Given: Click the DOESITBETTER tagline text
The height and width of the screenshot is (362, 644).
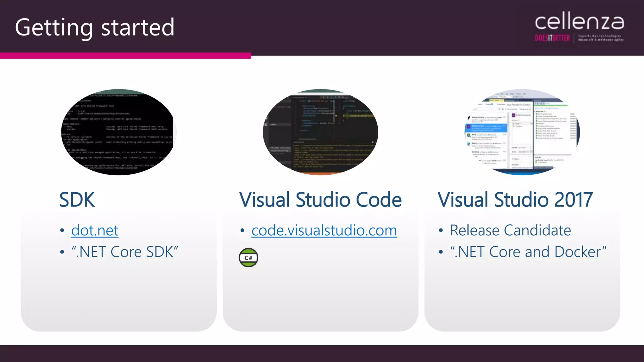Looking at the screenshot, I should pos(552,38).
